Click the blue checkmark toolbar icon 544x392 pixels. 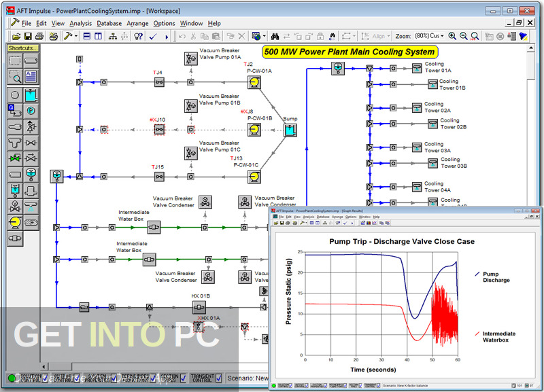tap(153, 36)
